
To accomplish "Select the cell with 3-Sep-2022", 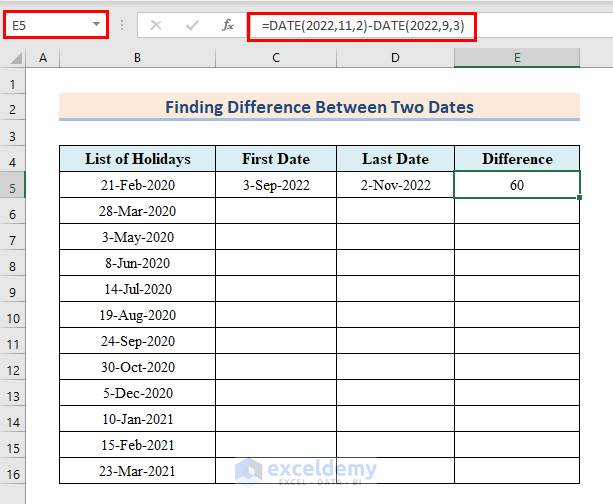I will click(x=276, y=185).
